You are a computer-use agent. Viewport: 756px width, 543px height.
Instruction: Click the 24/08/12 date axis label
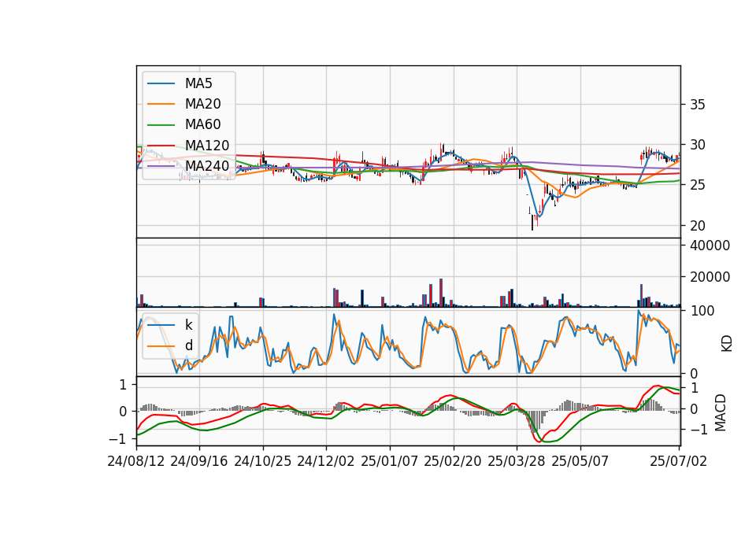(136, 461)
